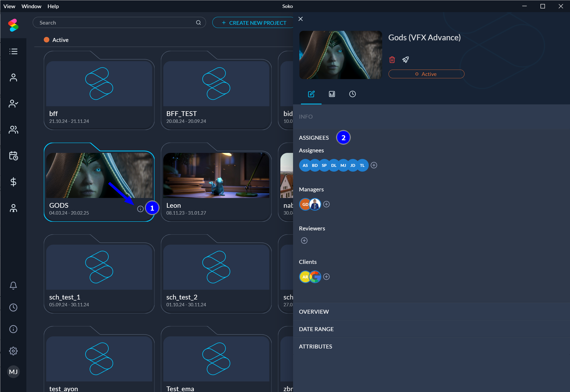The height and width of the screenshot is (392, 570).
Task: Open the statistics chart tab icon
Action: pyautogui.click(x=332, y=94)
